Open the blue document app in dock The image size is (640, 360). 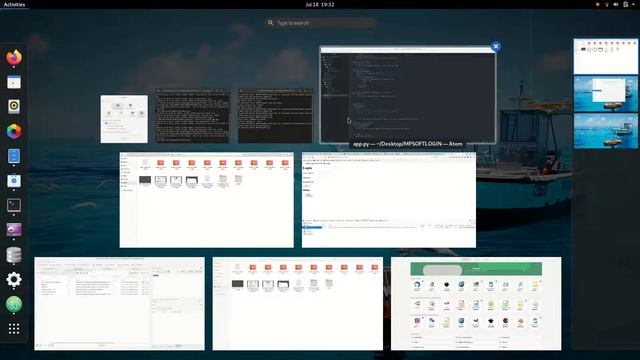pyautogui.click(x=14, y=156)
